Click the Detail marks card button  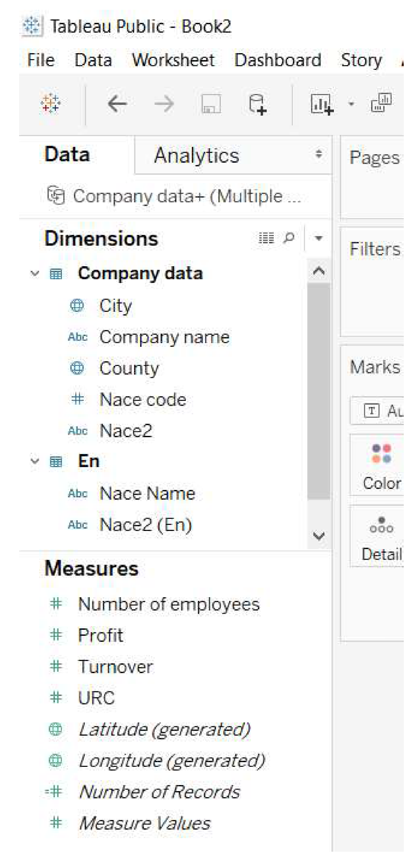point(381,537)
